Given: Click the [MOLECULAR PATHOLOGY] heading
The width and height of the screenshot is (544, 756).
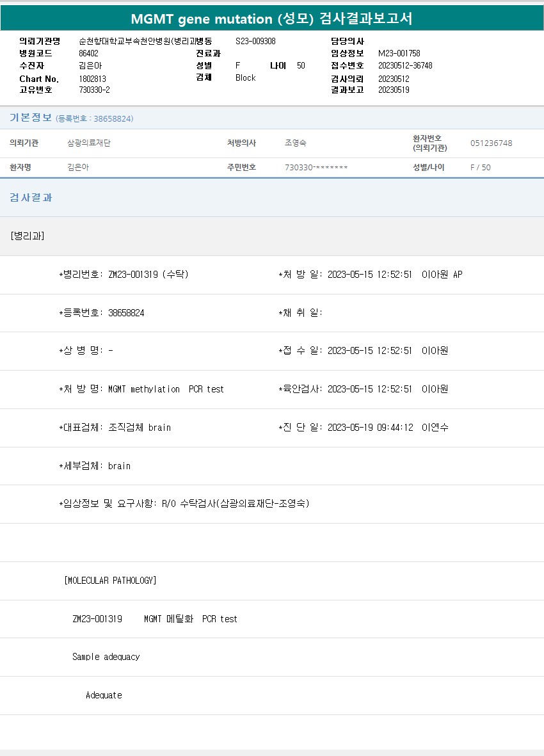Looking at the screenshot, I should [111, 581].
